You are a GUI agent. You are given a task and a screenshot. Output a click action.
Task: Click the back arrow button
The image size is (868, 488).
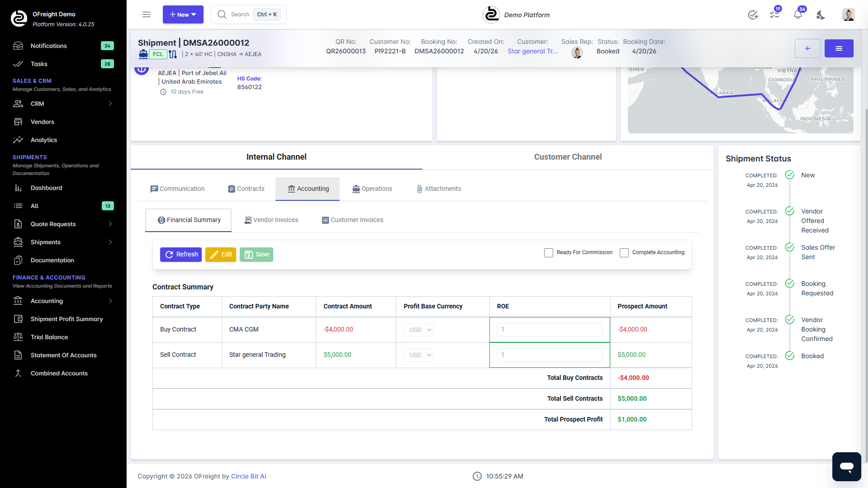807,48
